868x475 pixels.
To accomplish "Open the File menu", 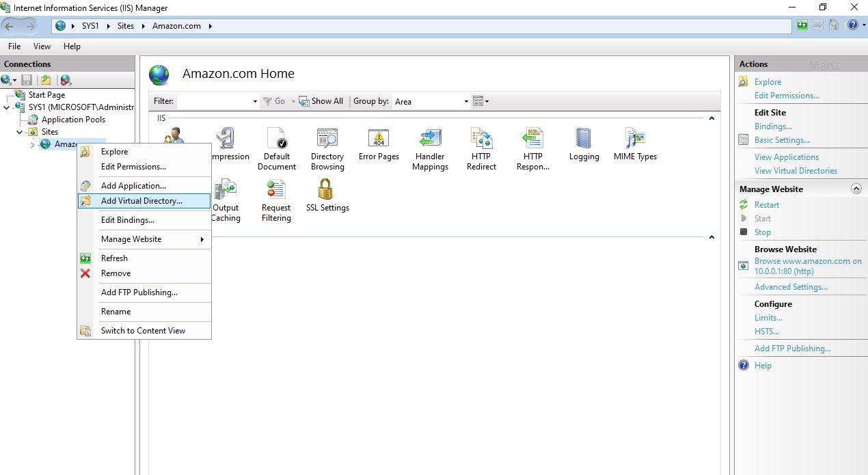I will tap(14, 46).
